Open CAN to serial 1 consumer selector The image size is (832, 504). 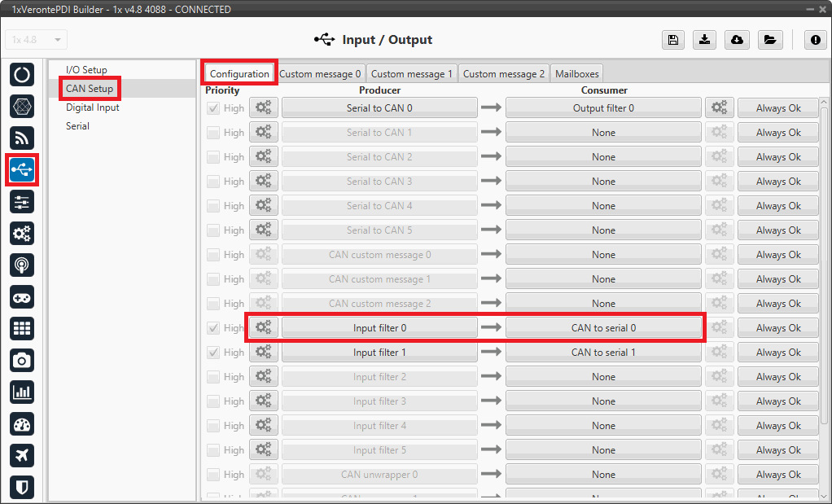(602, 353)
